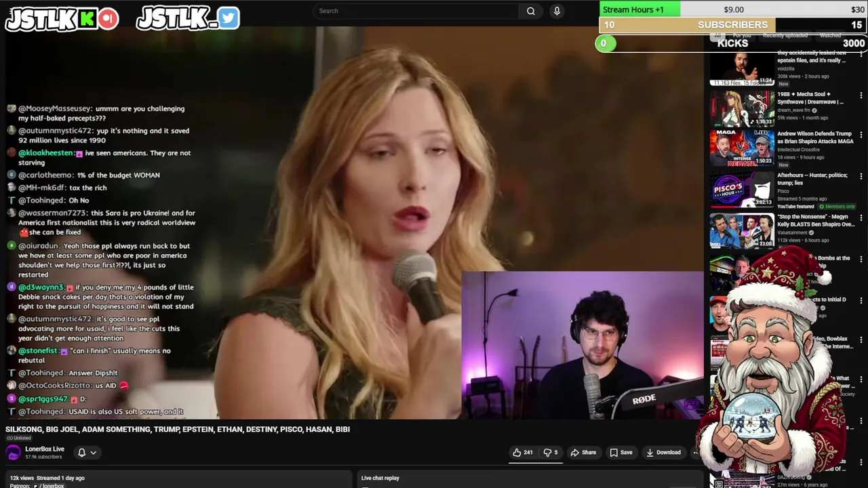
Task: Download the video via Download button
Action: (x=663, y=453)
